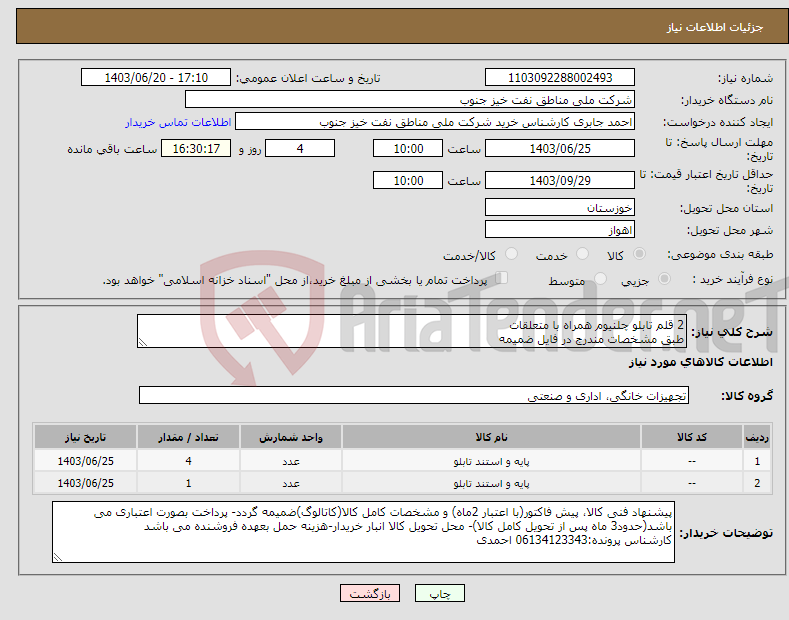The width and height of the screenshot is (789, 620).
Task: Click the واحد شمارش column header
Action: [291, 437]
